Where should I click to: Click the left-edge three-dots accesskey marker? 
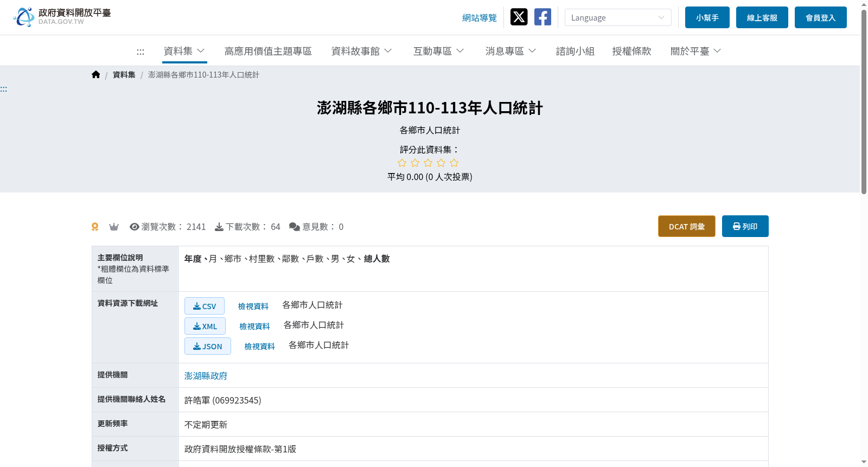3,89
